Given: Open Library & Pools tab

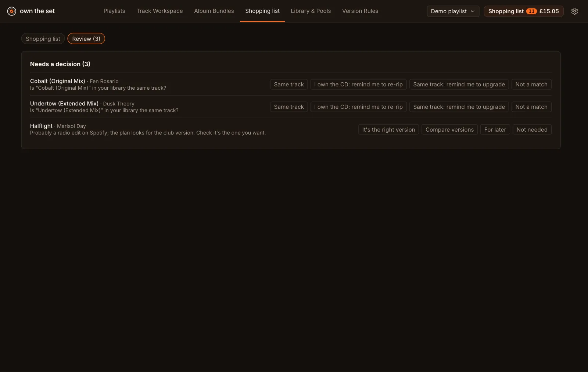Looking at the screenshot, I should (x=311, y=11).
